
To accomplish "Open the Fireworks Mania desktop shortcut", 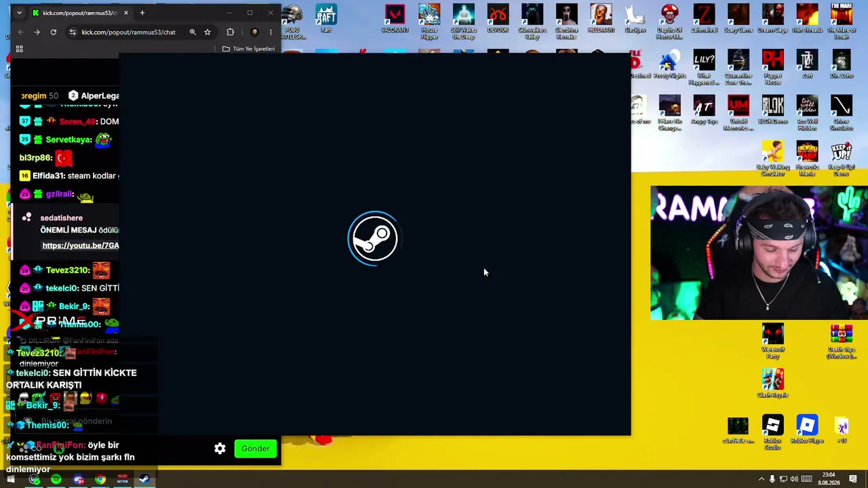I will (x=807, y=159).
